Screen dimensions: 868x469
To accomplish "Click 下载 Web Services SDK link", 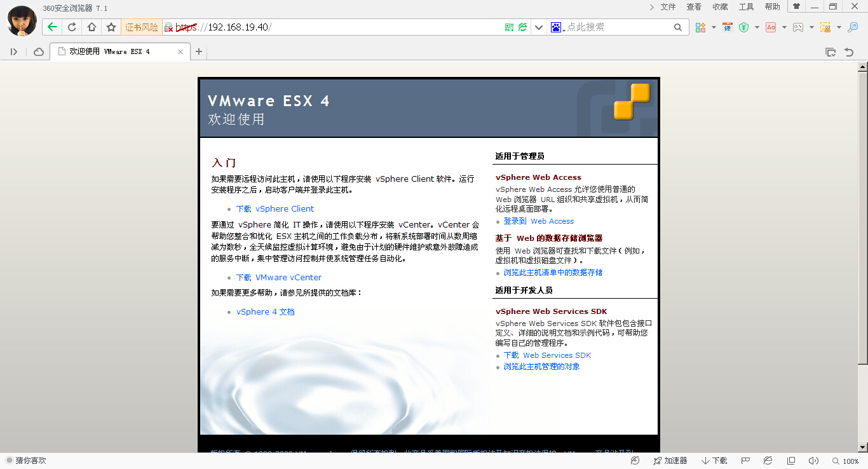I will coord(548,355).
